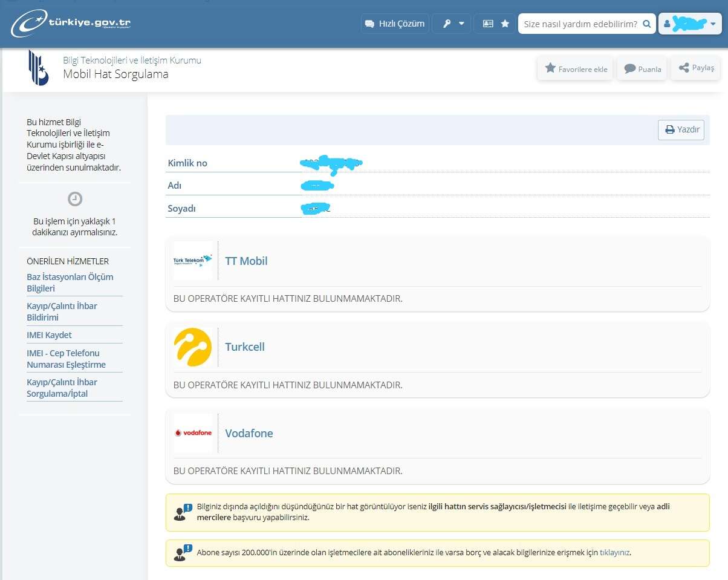The image size is (728, 580).
Task: Click the türkiye.gov.tr logo
Action: point(70,24)
